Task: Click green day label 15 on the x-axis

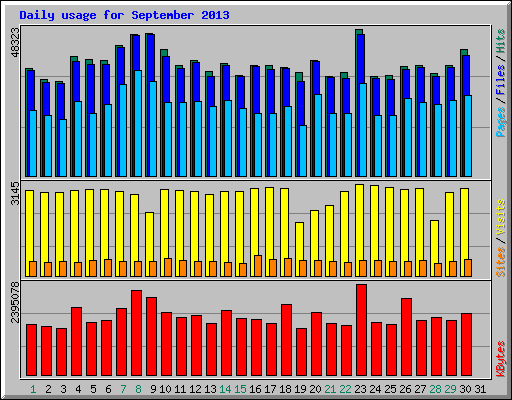Action: (240, 389)
